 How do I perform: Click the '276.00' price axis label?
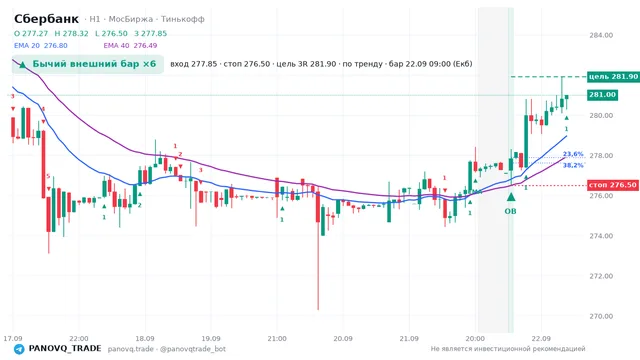[x=601, y=196]
